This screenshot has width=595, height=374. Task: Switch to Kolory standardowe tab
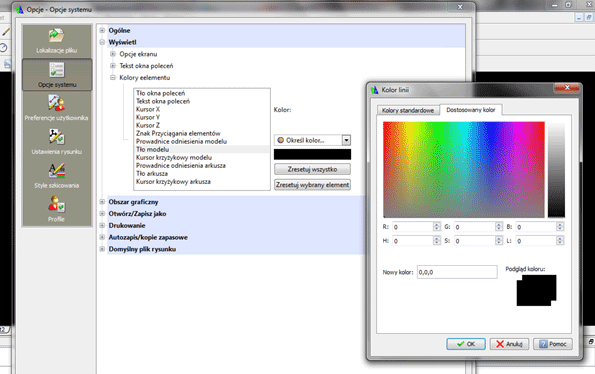point(408,110)
